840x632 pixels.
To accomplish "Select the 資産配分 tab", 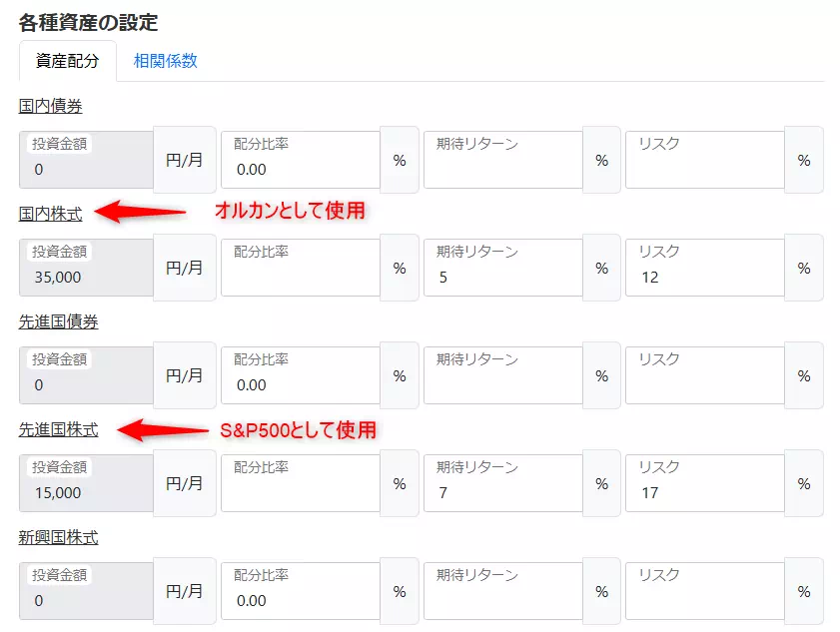I will coord(65,61).
